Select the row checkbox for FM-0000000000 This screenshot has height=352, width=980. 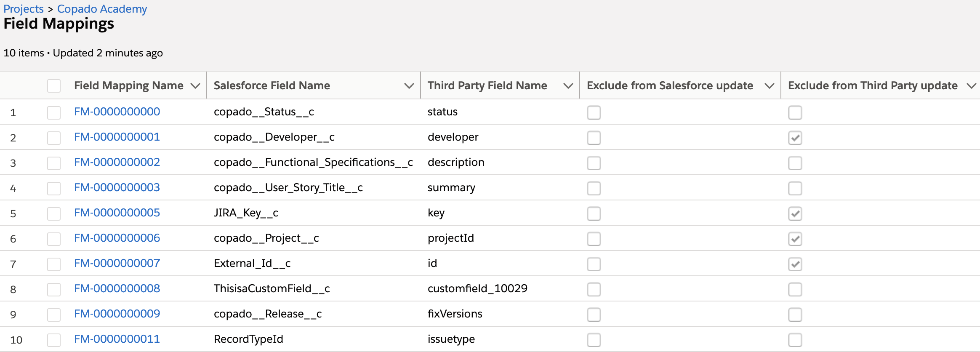click(54, 112)
